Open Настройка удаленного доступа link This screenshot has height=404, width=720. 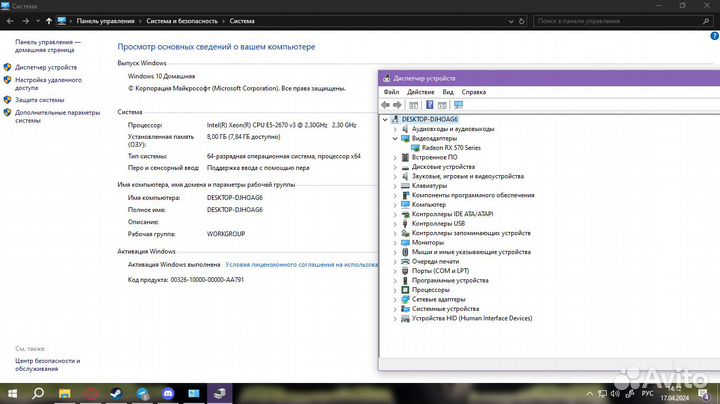coord(48,84)
